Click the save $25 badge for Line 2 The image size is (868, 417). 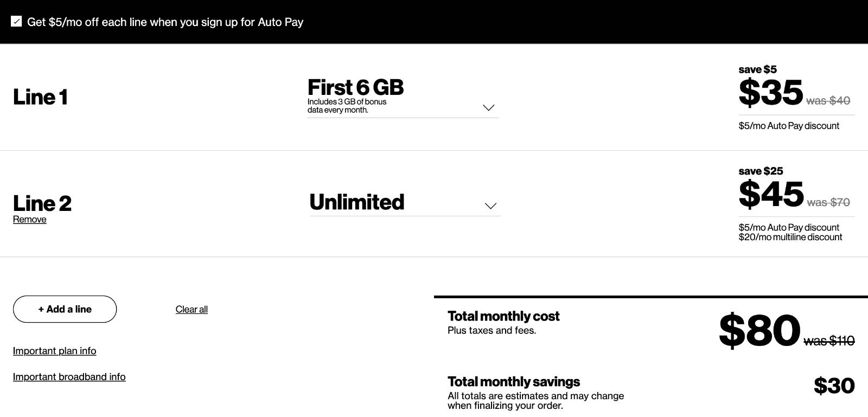click(761, 171)
